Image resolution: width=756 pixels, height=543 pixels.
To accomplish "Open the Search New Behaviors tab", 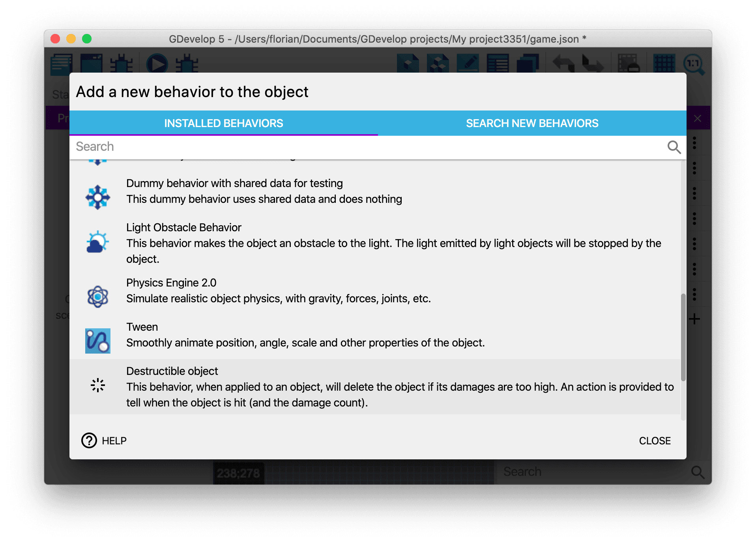I will click(x=532, y=123).
